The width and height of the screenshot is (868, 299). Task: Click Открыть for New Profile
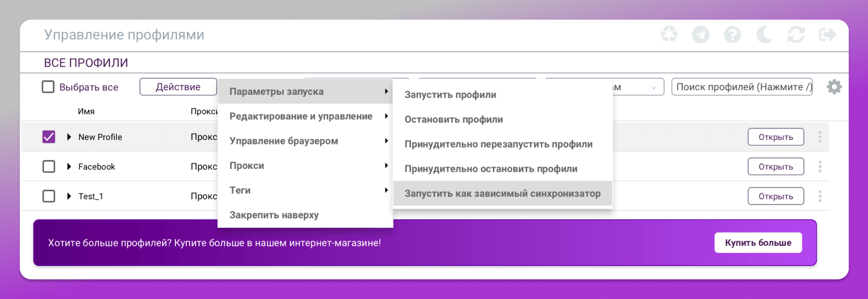pyautogui.click(x=776, y=137)
